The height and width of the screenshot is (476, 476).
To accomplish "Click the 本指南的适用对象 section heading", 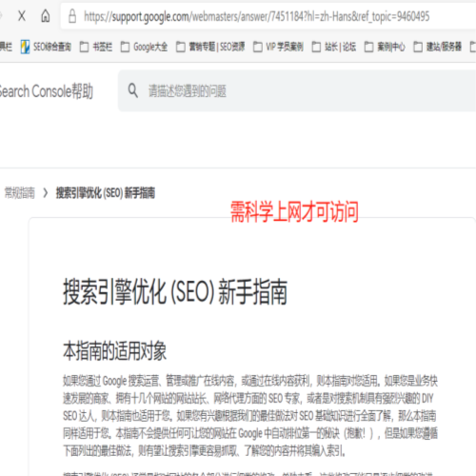I will click(114, 350).
